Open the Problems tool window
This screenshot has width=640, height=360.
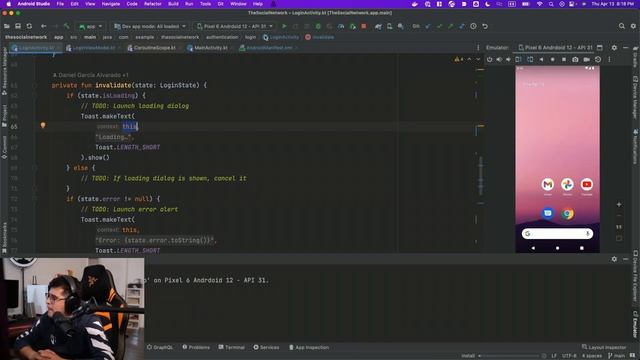click(x=196, y=347)
